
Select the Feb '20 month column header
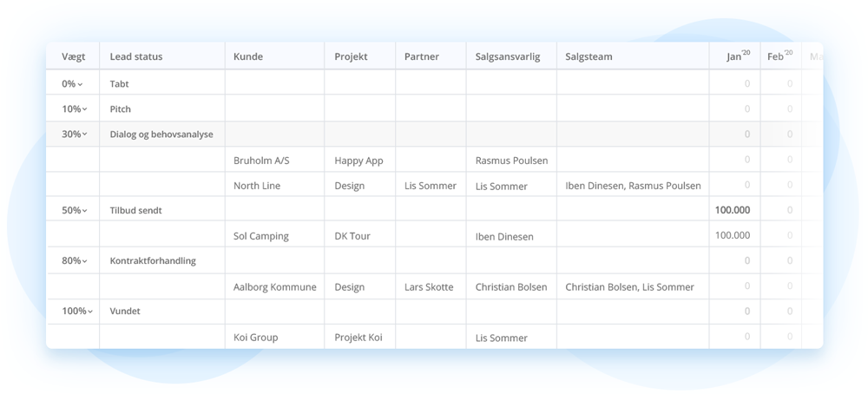click(780, 56)
